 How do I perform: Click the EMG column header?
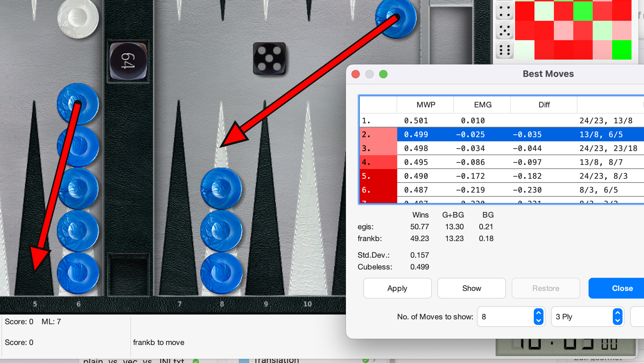coord(482,105)
